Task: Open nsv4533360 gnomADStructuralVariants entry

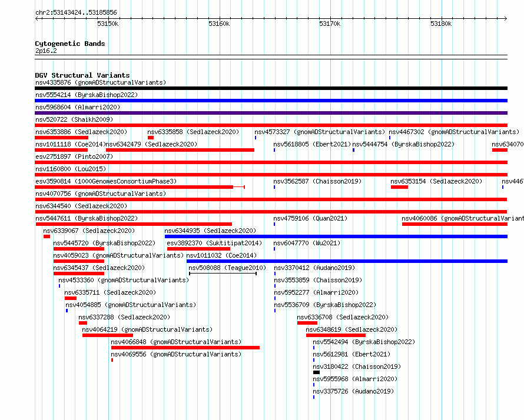Action: (x=124, y=280)
